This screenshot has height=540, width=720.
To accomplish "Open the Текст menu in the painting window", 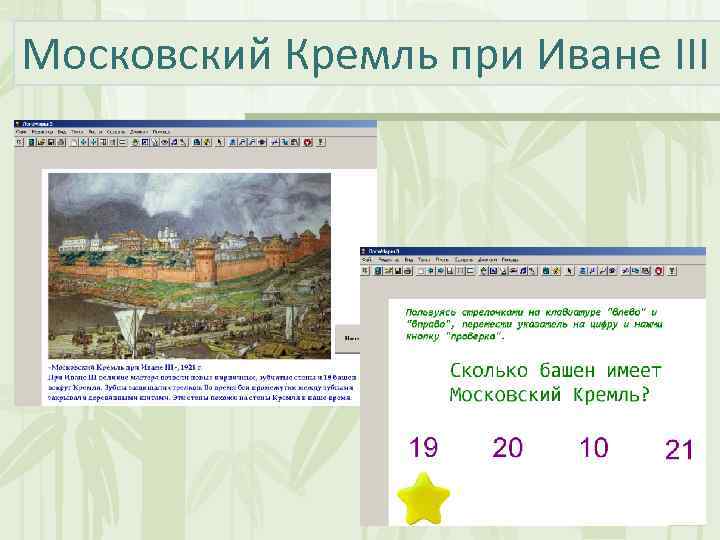I will point(76,132).
